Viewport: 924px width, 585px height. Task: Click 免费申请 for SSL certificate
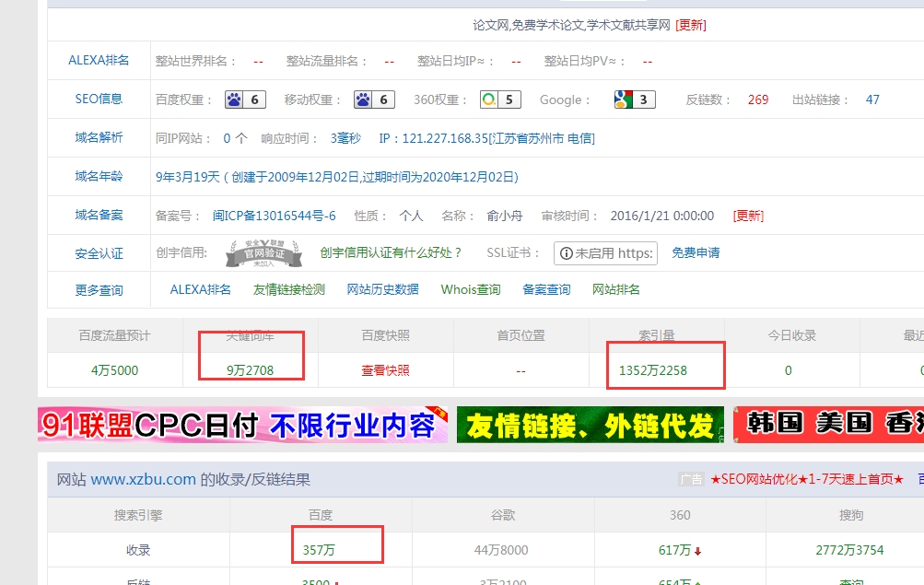pyautogui.click(x=696, y=252)
